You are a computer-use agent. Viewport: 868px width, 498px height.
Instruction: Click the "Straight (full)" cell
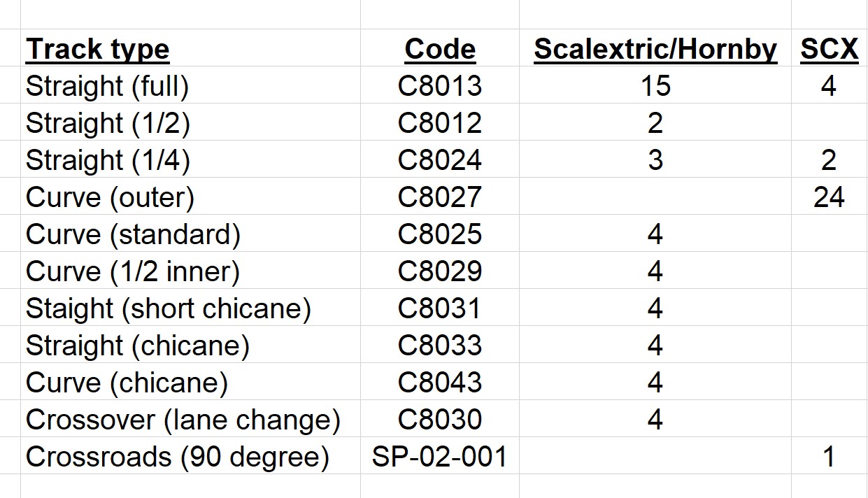(107, 86)
